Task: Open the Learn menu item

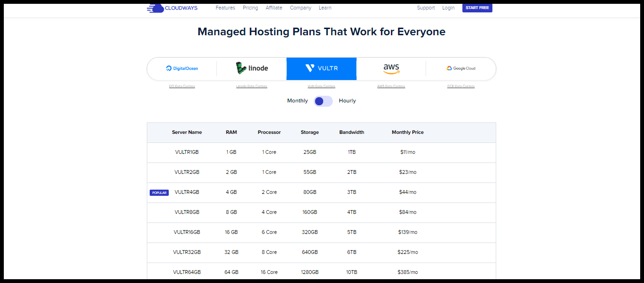Action: tap(325, 8)
